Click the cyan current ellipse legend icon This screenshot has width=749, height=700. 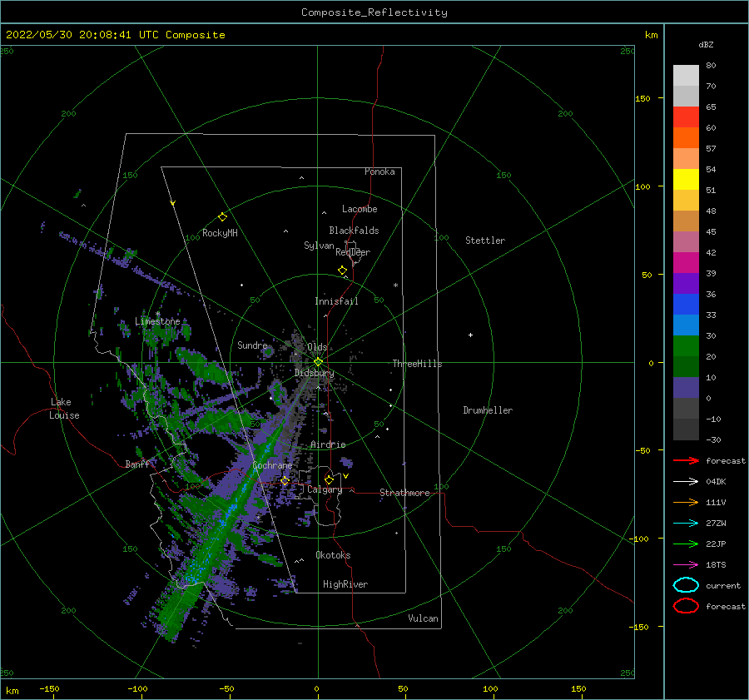686,585
